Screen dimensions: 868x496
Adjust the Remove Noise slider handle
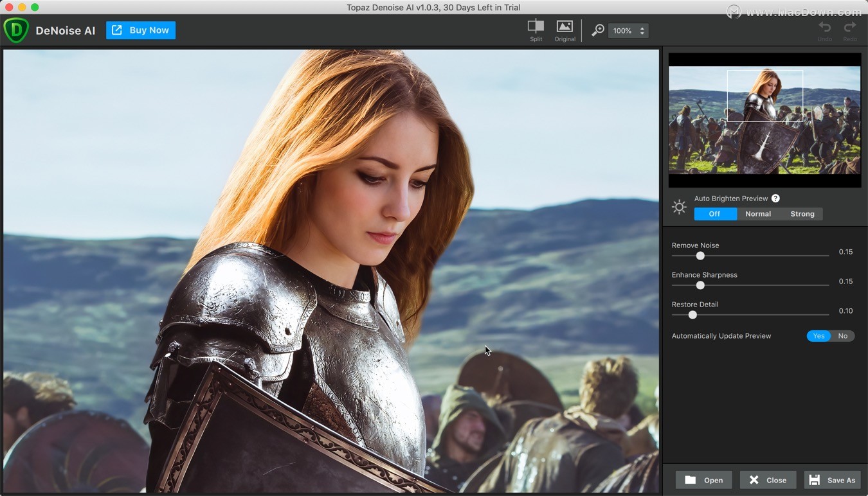(700, 256)
